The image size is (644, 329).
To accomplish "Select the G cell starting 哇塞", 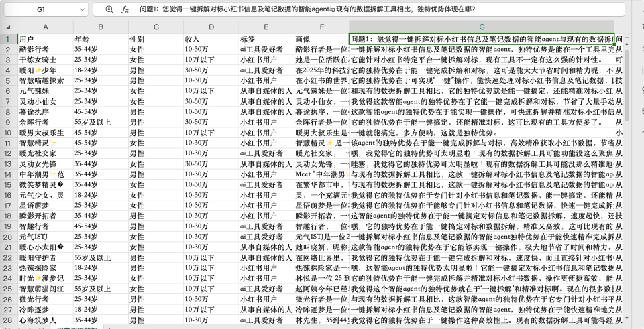I will pos(482,163).
